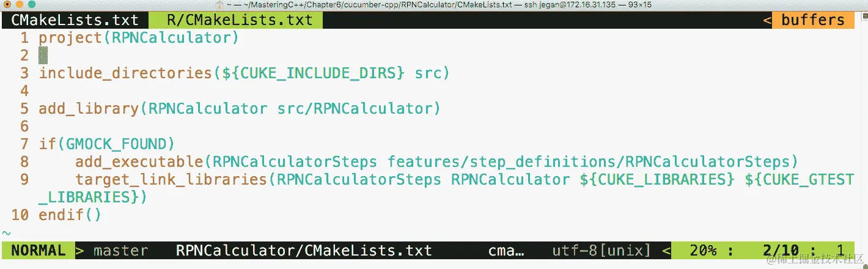Click the cursor block on line 2
Image resolution: width=868 pixels, height=269 pixels.
click(43, 56)
